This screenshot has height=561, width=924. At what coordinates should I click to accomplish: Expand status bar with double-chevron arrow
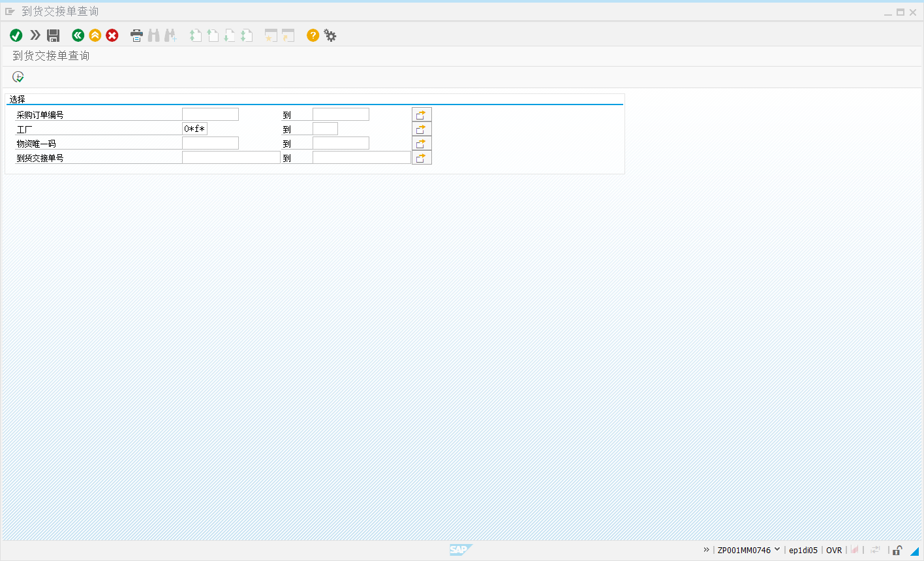[706, 550]
